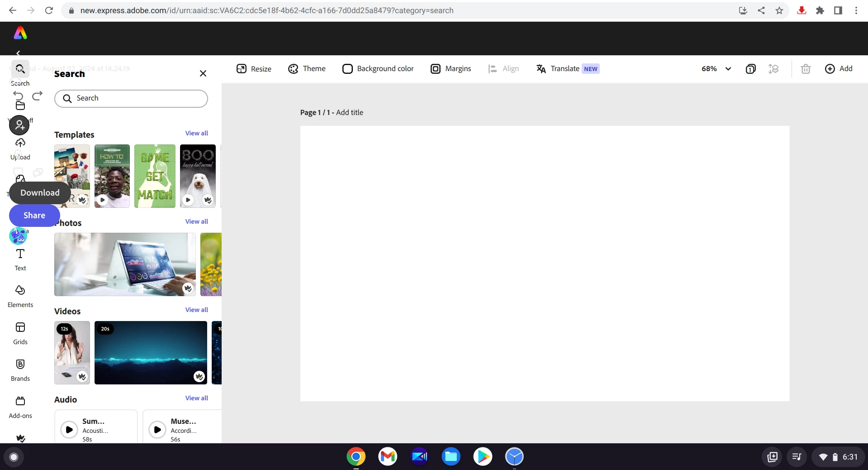Image resolution: width=868 pixels, height=470 pixels.
Task: Open the Upload cloud icon
Action: point(20,143)
